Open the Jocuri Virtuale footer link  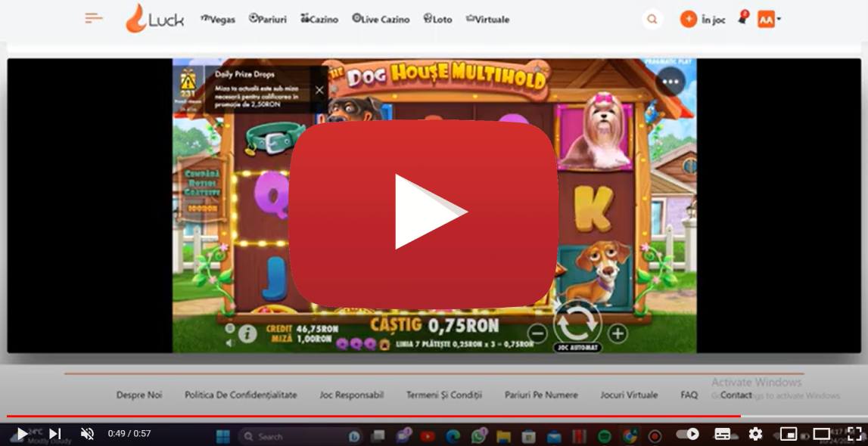pyautogui.click(x=630, y=395)
